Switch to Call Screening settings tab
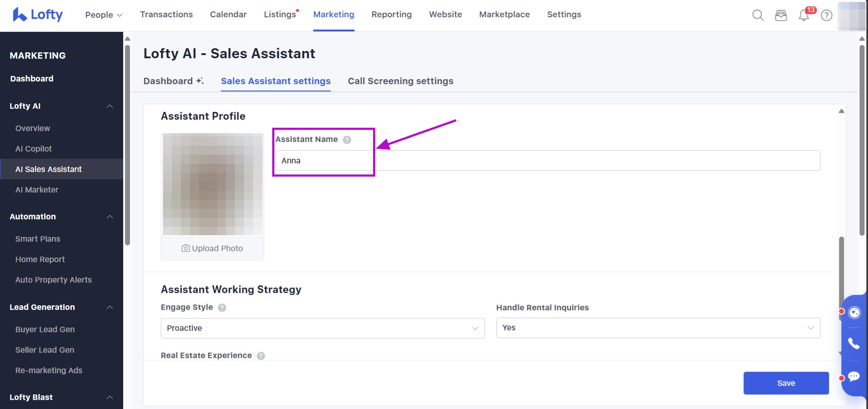 click(x=400, y=81)
